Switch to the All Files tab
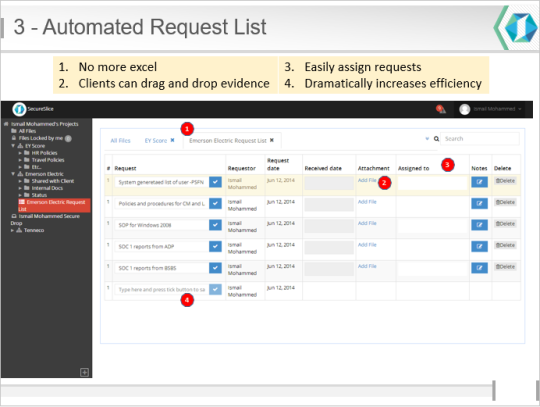Screen dimensions: 540x407 click(120, 140)
